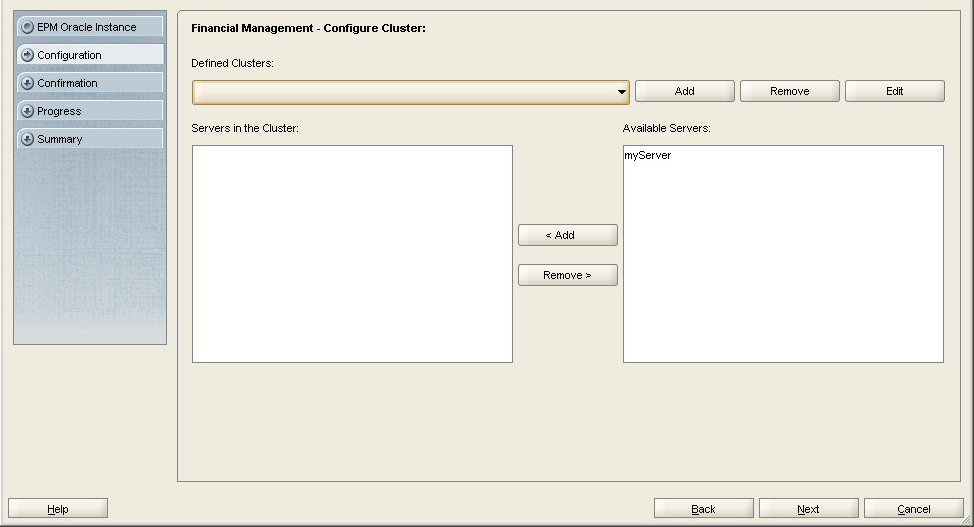Select the Summary step label

tap(60, 139)
